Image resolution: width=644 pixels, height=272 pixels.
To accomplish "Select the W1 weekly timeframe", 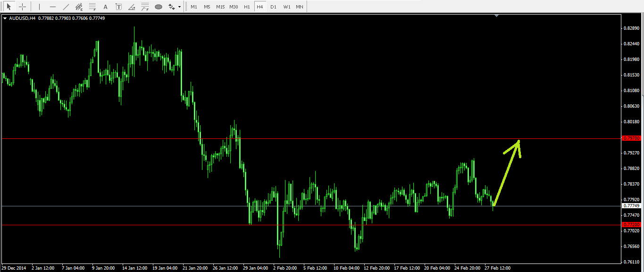I will point(286,7).
